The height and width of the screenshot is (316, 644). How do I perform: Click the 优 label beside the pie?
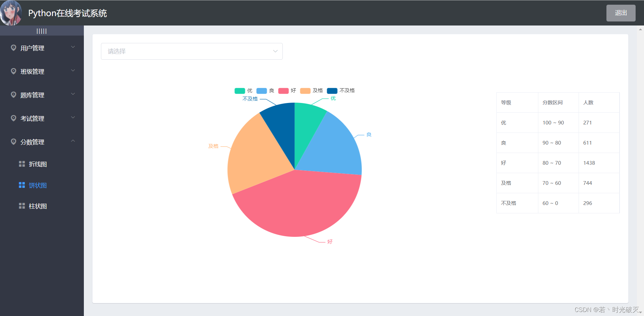click(x=333, y=98)
